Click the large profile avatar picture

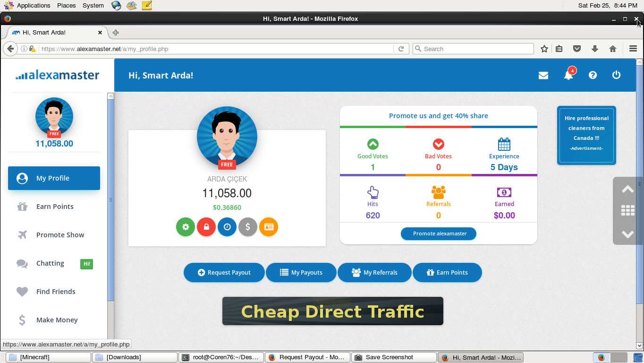tap(227, 137)
